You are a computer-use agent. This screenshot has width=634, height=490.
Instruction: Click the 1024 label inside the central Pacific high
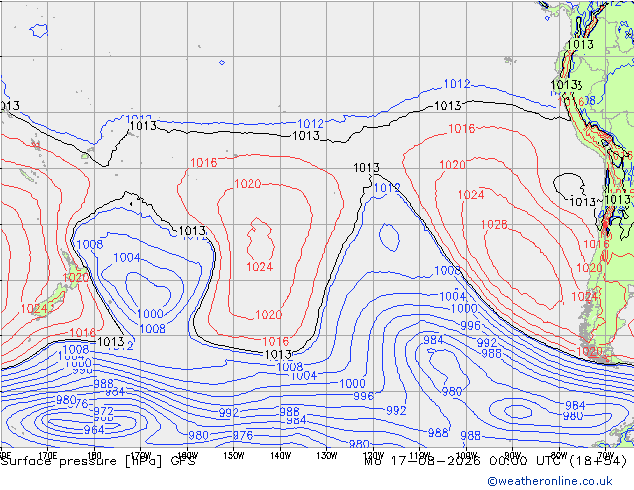point(260,267)
